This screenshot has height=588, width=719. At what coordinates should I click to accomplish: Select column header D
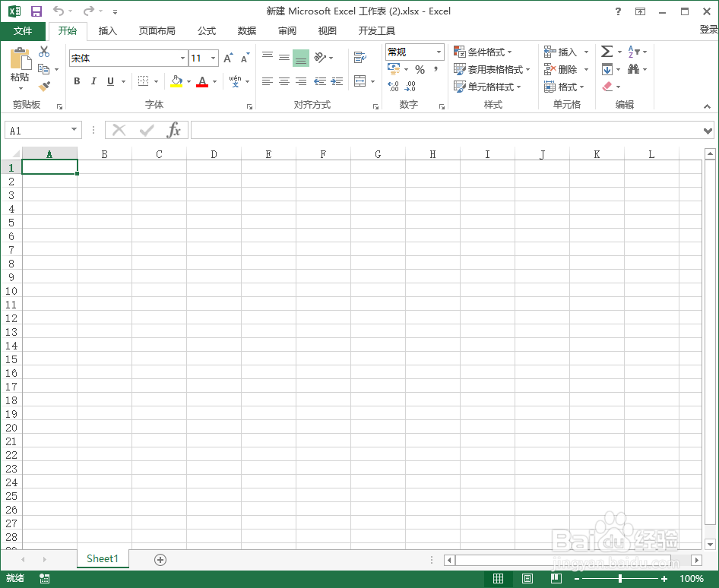click(214, 154)
